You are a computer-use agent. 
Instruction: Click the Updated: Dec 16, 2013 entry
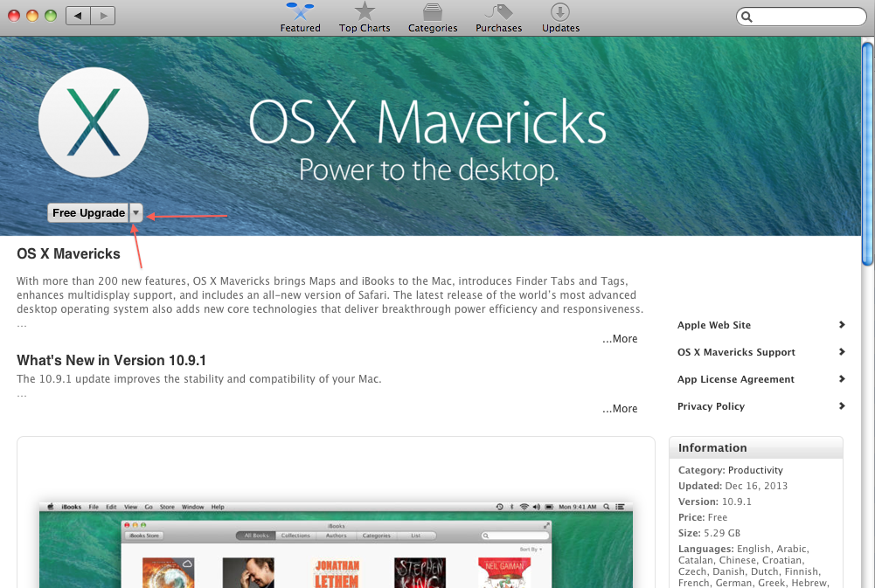(733, 486)
